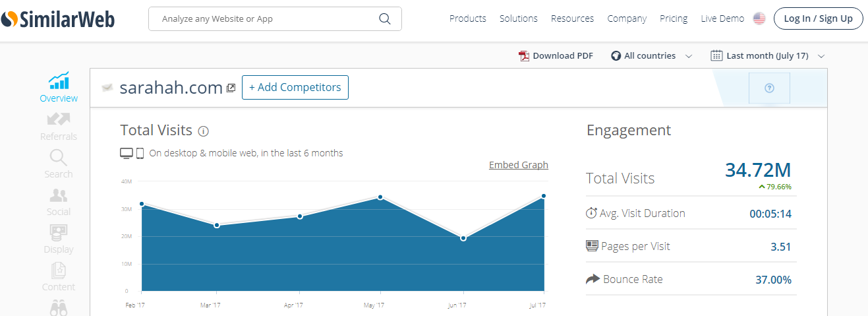Click the Log In / Sign Up button
Screen dimensions: 868x316
[818, 18]
